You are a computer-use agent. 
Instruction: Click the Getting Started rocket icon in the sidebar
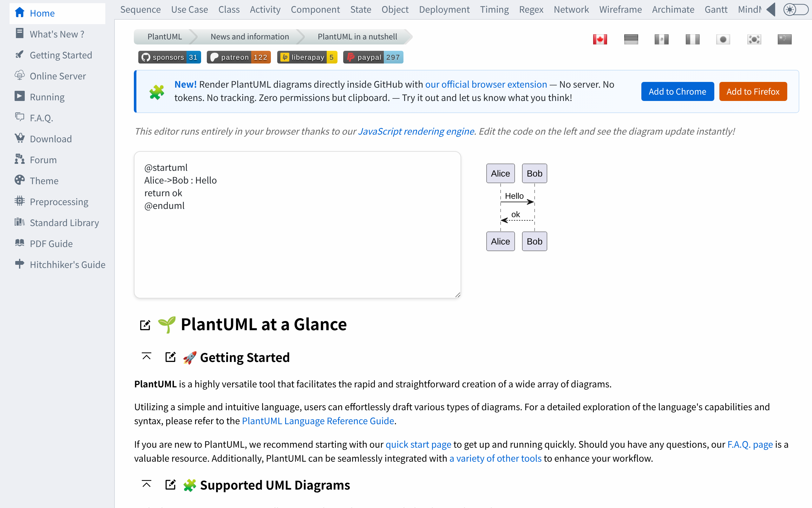coord(19,54)
